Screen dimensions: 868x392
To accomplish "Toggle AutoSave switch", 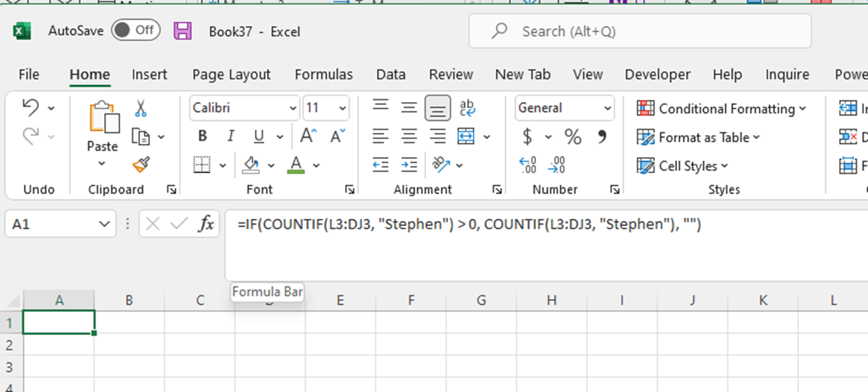I will click(135, 30).
